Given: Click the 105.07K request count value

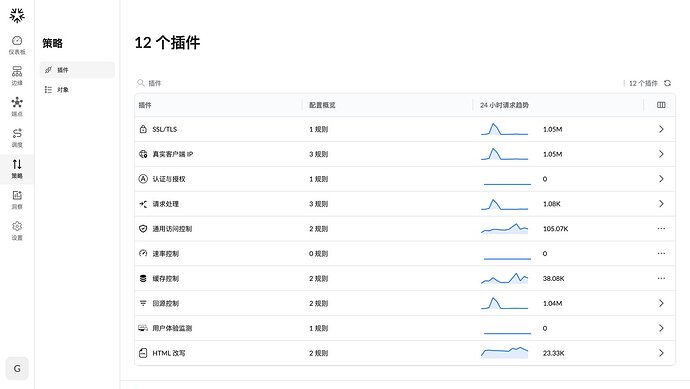Looking at the screenshot, I should coord(555,229).
